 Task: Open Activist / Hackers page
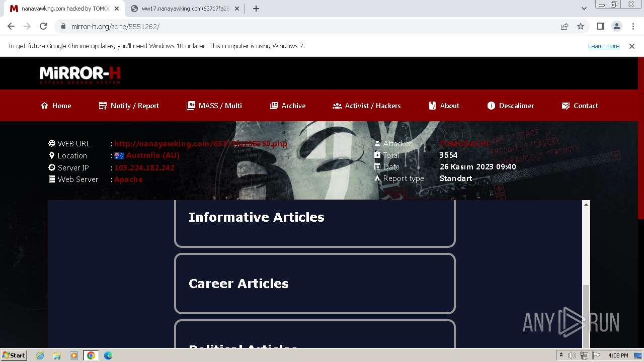tap(367, 106)
